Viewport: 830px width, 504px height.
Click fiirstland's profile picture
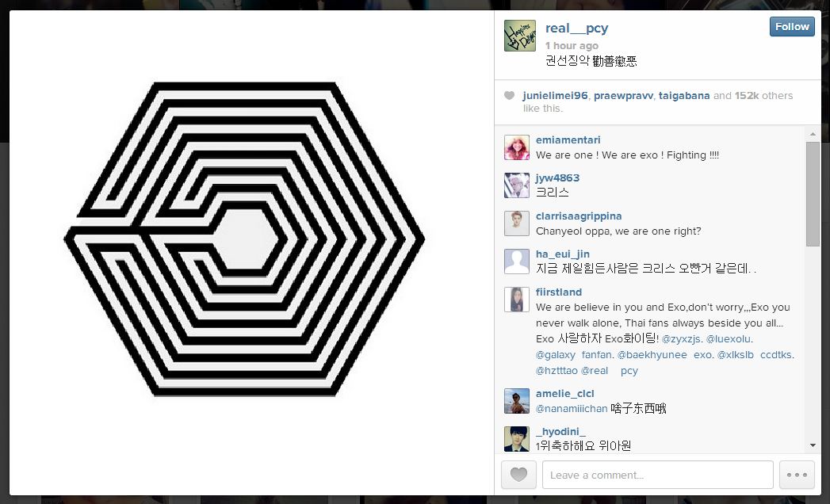(517, 300)
